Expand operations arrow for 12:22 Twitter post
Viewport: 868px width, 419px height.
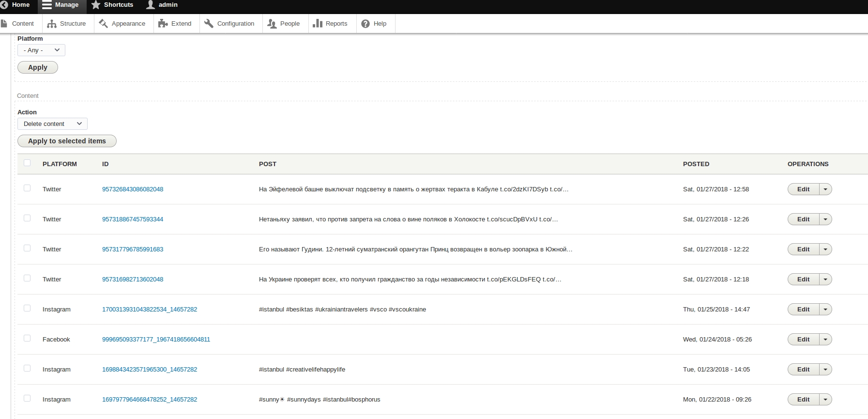(x=825, y=249)
